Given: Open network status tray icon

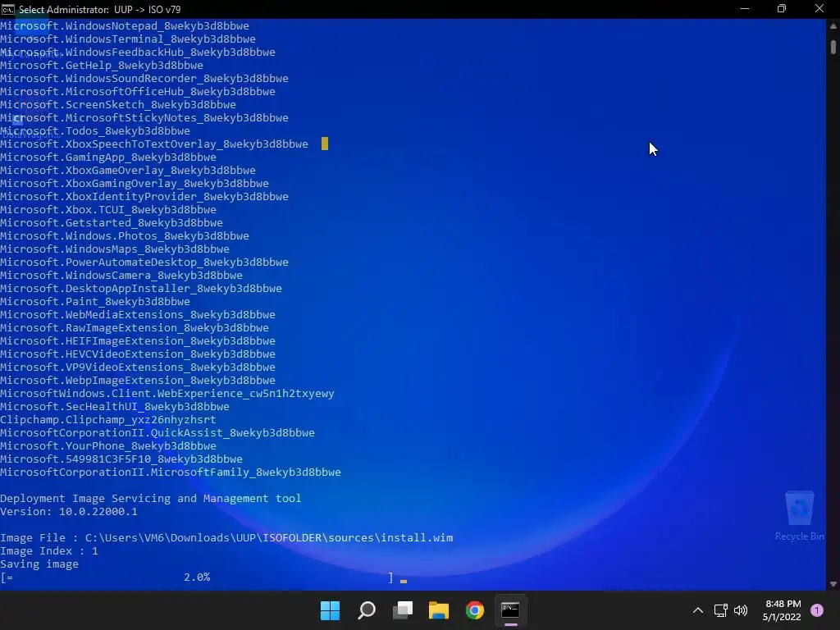Looking at the screenshot, I should pos(720,610).
